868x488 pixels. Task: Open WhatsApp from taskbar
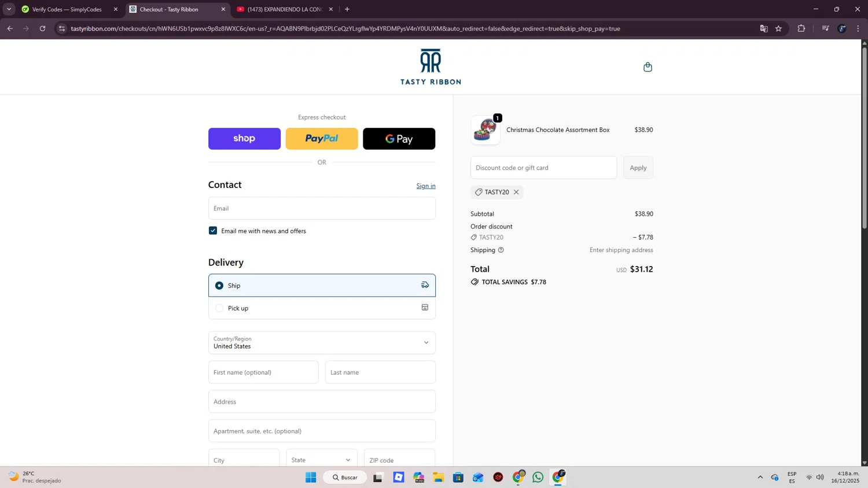(x=538, y=478)
